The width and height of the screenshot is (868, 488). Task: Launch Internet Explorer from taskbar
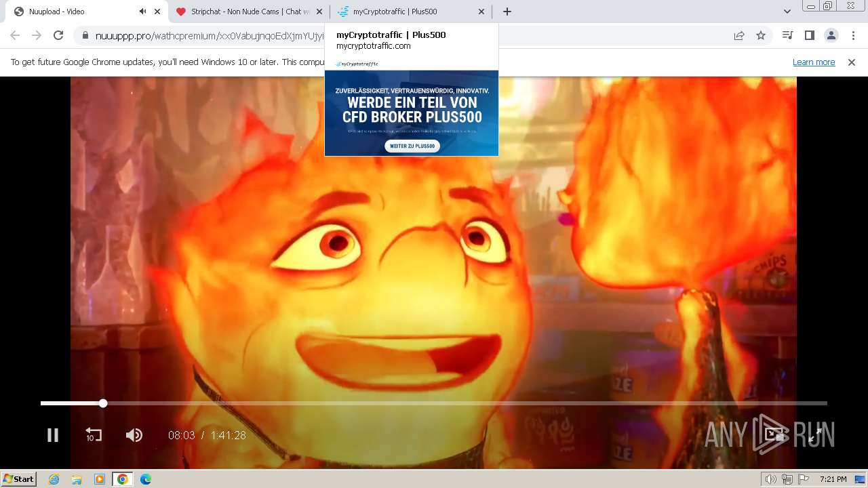[x=54, y=479]
